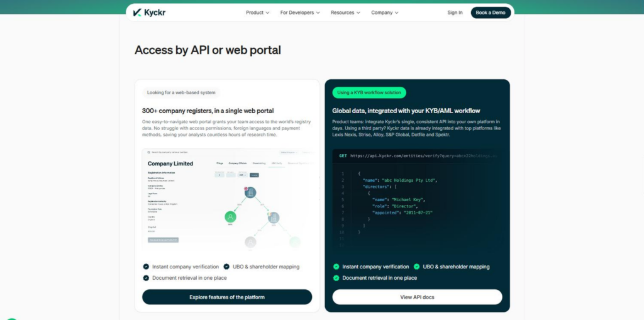Click check icon beside 'Document retrieval in one place' in white card
Image resolution: width=644 pixels, height=320 pixels.
tap(146, 278)
